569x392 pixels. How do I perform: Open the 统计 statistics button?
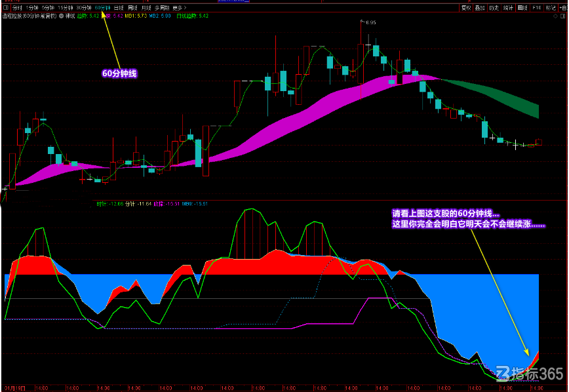click(508, 8)
